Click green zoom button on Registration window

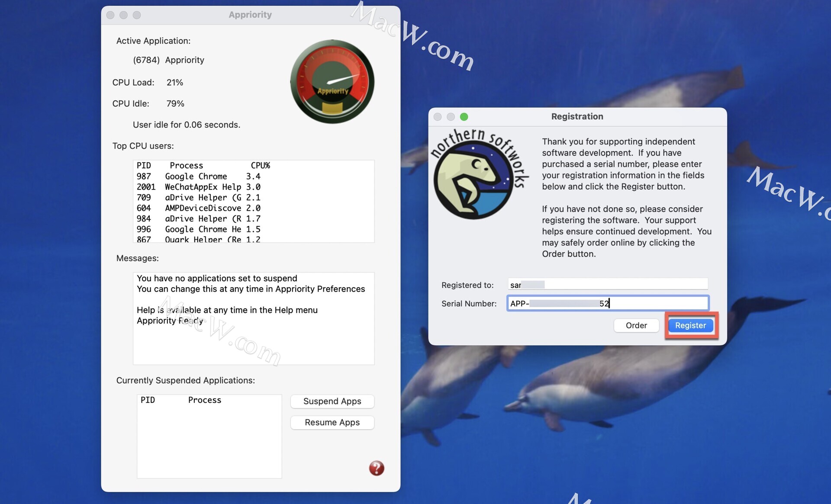tap(464, 117)
